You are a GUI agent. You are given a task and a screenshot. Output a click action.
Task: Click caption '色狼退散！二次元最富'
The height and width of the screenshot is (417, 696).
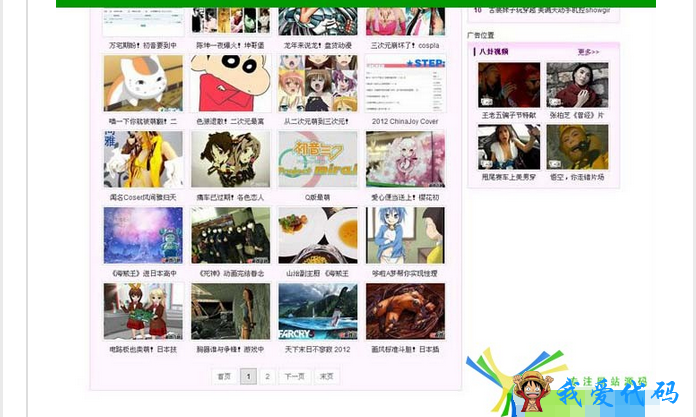click(x=230, y=121)
